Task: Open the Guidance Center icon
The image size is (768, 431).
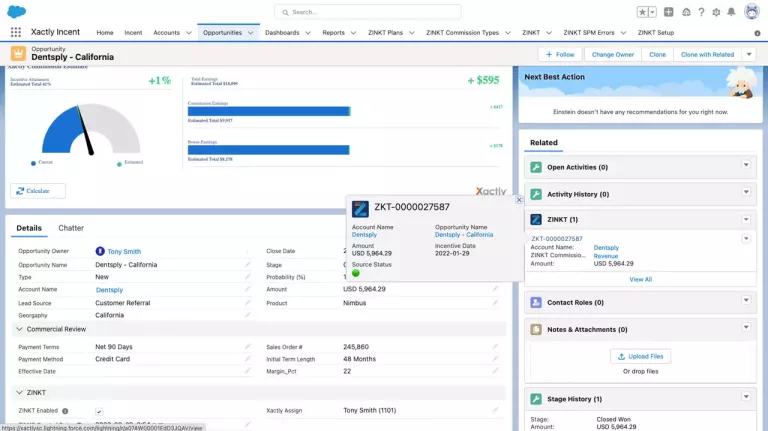Action: (x=686, y=12)
